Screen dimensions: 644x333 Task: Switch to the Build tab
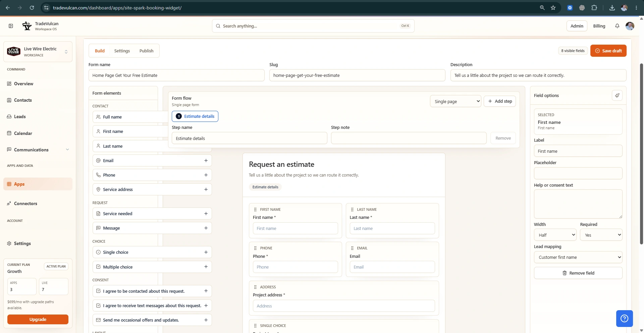click(x=100, y=51)
